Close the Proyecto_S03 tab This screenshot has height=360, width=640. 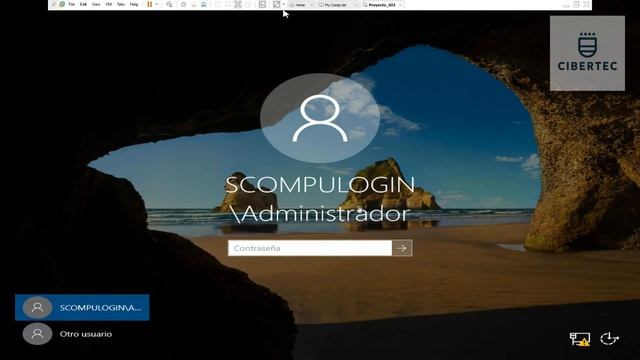click(400, 5)
